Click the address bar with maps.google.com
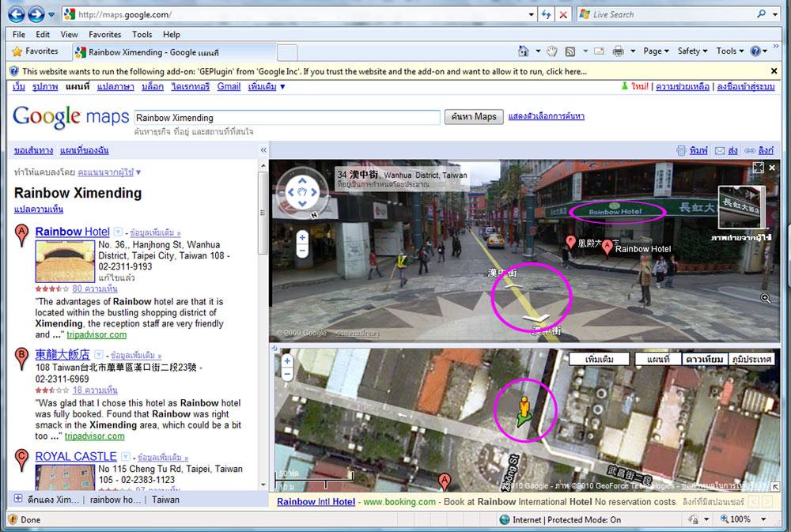The width and height of the screenshot is (791, 532). click(x=297, y=14)
